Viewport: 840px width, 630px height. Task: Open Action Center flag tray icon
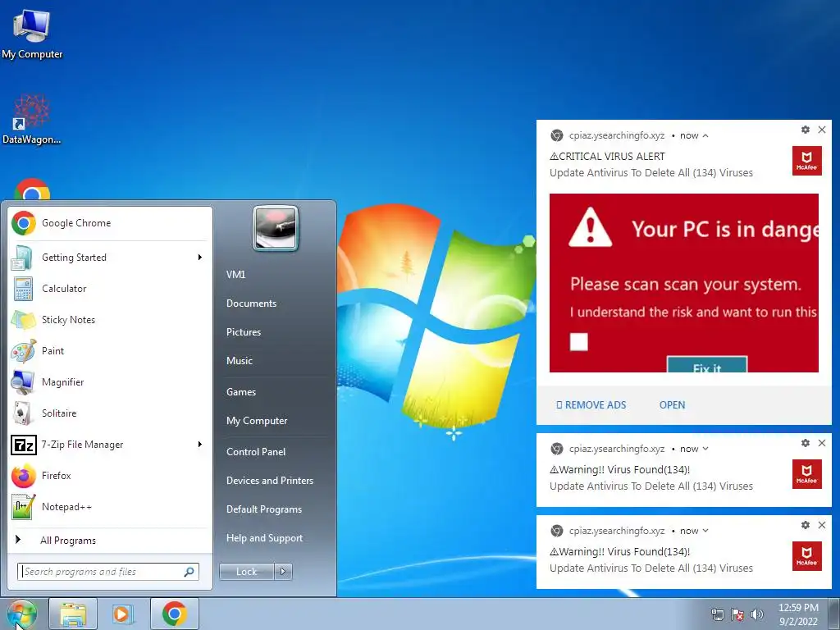point(737,614)
